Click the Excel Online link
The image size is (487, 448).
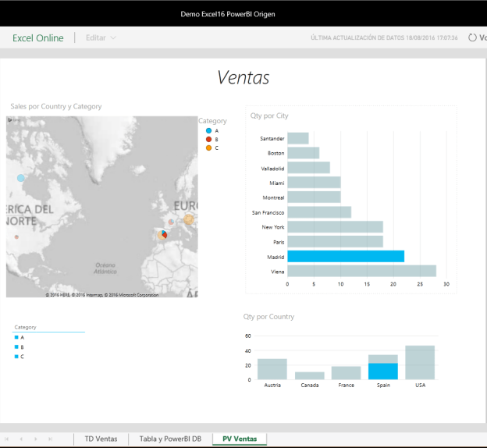click(x=38, y=37)
